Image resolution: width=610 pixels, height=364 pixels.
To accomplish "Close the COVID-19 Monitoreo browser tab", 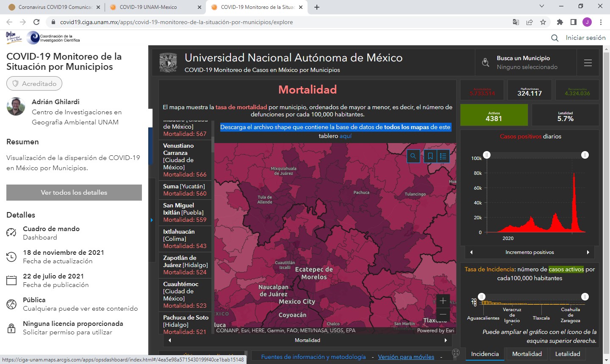I will 301,7.
